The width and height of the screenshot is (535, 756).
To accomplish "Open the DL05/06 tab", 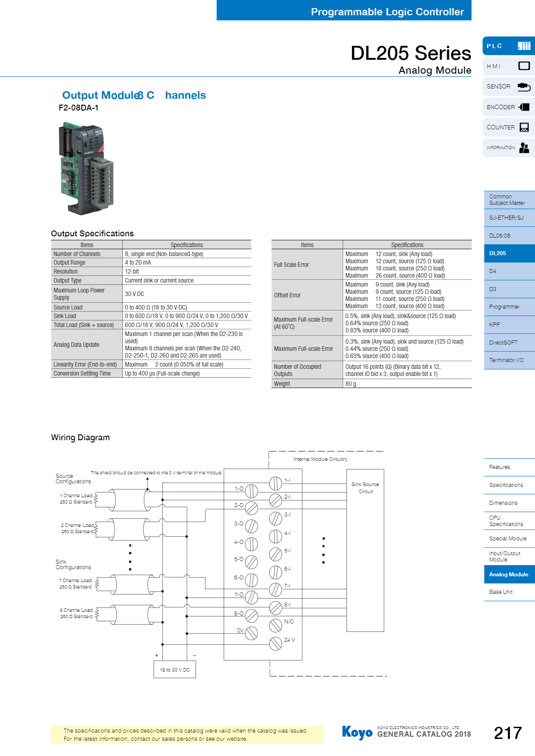I will coord(509,236).
